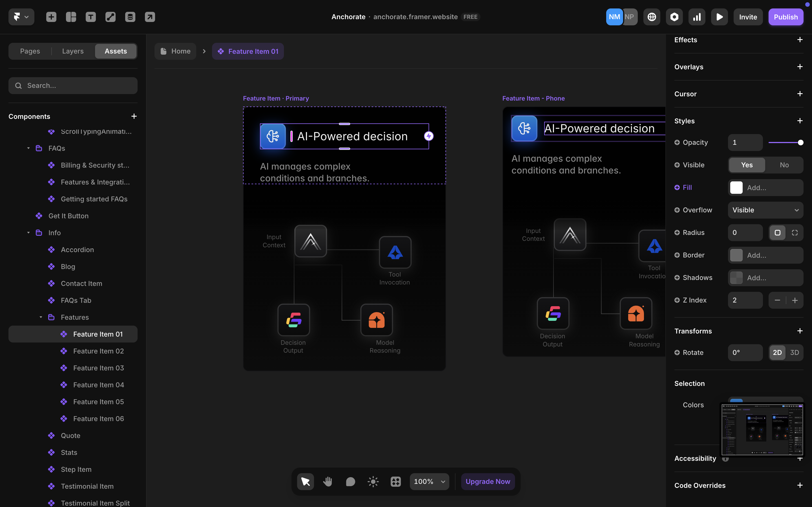Click the white Fill color swatch
Screen dimensions: 812x507
click(736, 187)
